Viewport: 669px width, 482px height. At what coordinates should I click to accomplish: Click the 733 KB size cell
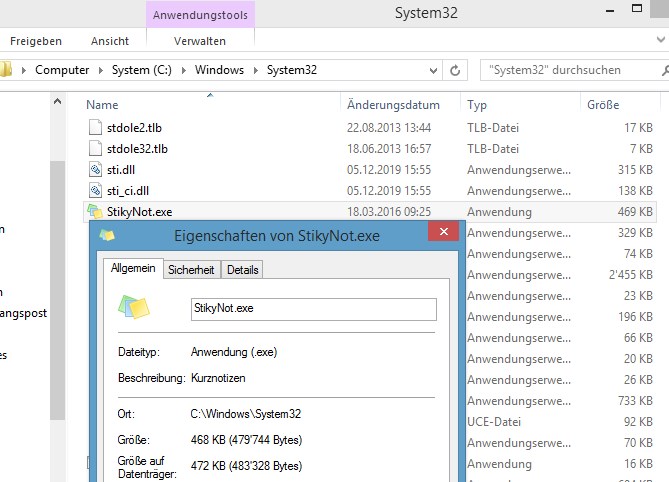click(x=635, y=401)
